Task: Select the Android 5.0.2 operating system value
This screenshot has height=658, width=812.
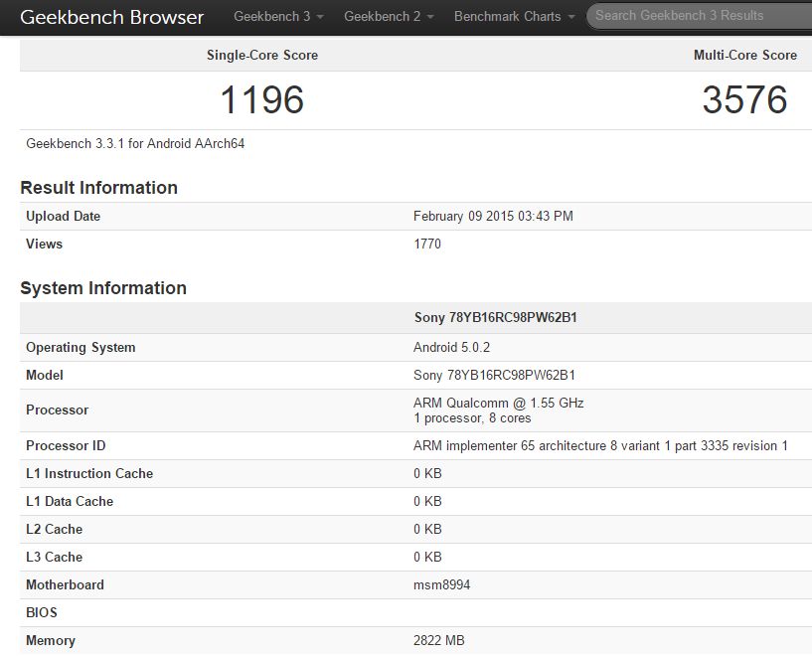Action: pyautogui.click(x=451, y=347)
